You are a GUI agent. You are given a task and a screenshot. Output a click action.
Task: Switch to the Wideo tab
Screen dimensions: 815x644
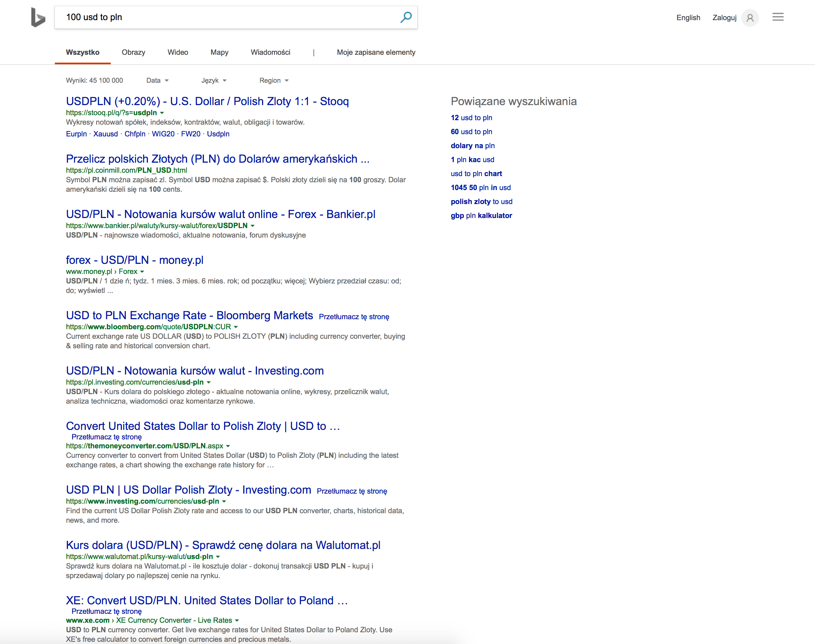[178, 53]
